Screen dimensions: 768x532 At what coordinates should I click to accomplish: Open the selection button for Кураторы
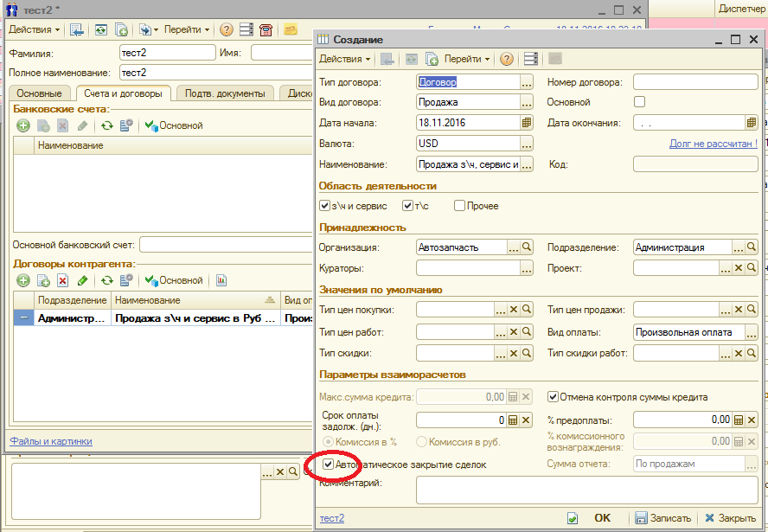pyautogui.click(x=527, y=268)
